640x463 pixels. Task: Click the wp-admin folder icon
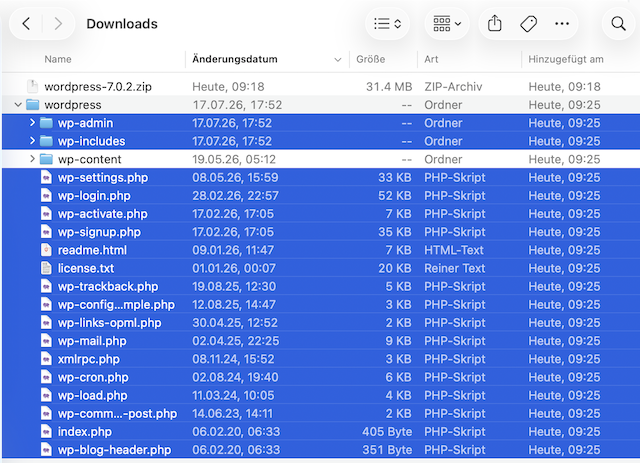(x=46, y=123)
